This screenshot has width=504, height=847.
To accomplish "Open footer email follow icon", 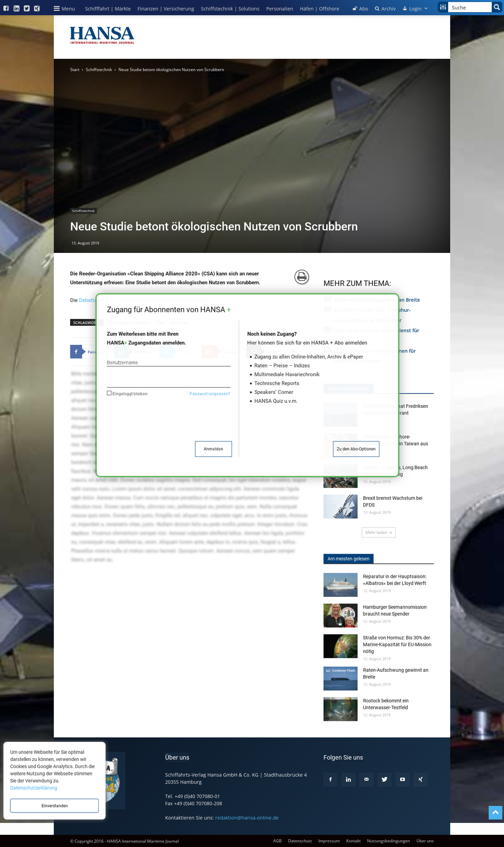I will point(366,779).
